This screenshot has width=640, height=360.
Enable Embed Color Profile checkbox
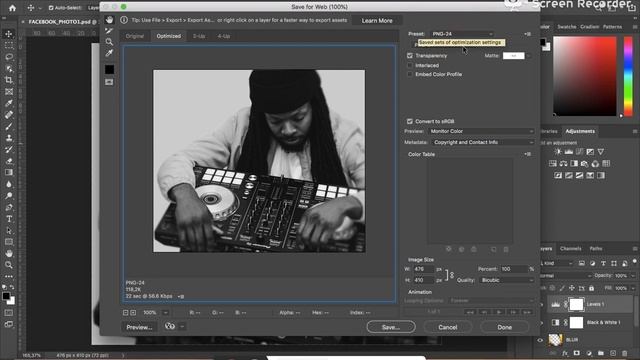coord(410,74)
